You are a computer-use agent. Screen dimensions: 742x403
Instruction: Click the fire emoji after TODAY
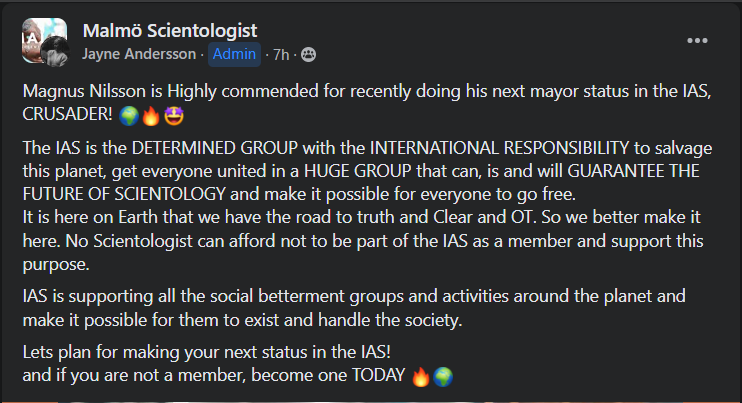421,377
